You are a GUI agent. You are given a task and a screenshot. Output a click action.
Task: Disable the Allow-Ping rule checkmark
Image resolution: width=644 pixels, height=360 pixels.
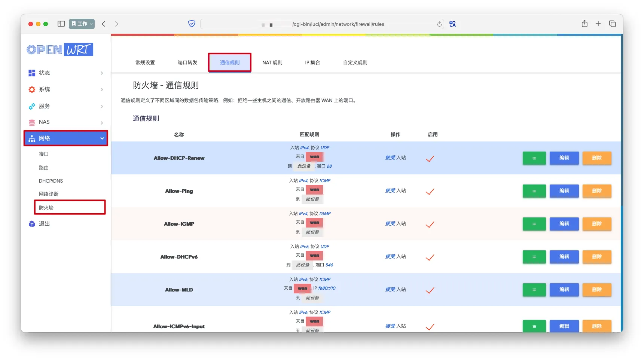pyautogui.click(x=430, y=191)
